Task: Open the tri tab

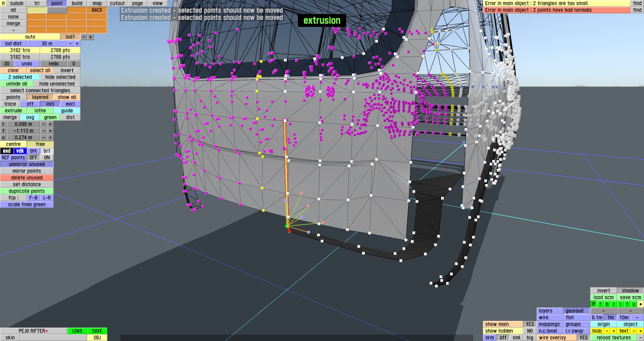Action: pos(37,3)
